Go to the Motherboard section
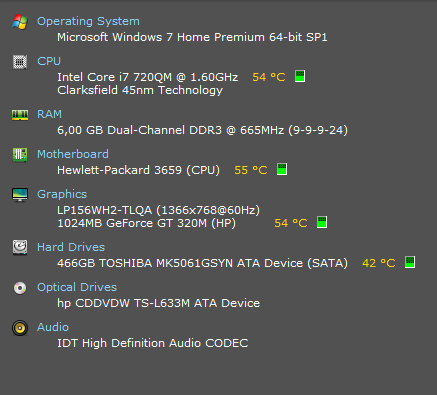Viewport: 437px width, 395px height. point(73,154)
